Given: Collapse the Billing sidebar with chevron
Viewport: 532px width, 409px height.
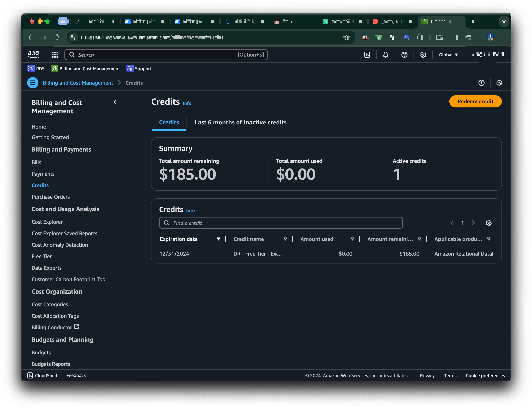Looking at the screenshot, I should (115, 102).
